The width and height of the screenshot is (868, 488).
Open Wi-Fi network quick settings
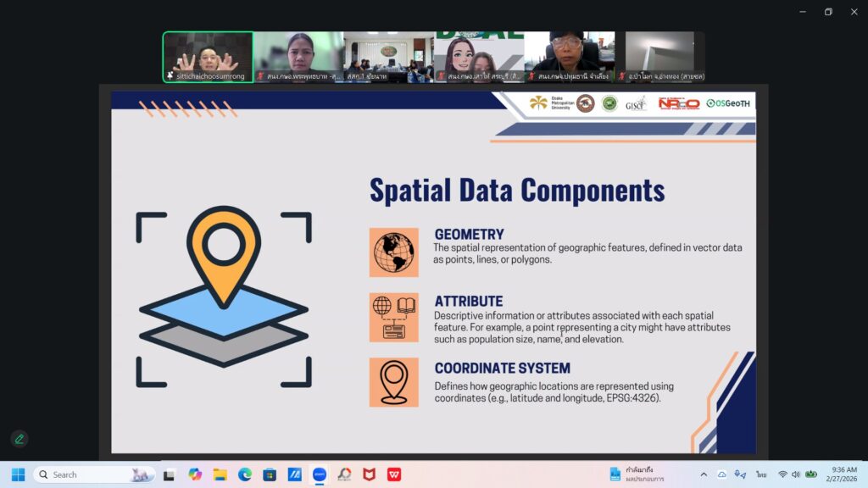coord(782,474)
